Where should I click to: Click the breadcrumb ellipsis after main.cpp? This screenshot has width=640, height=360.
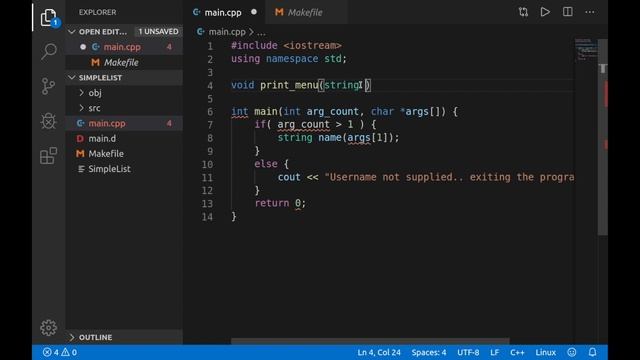tap(261, 32)
